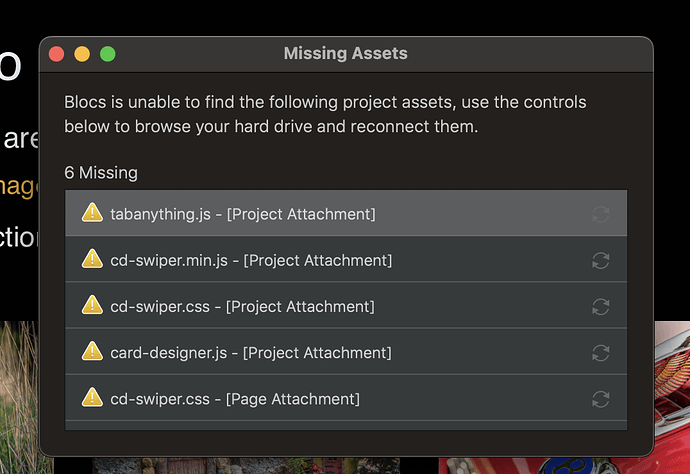
Task: Click reconnect icon for tabanything.js
Action: [x=600, y=214]
